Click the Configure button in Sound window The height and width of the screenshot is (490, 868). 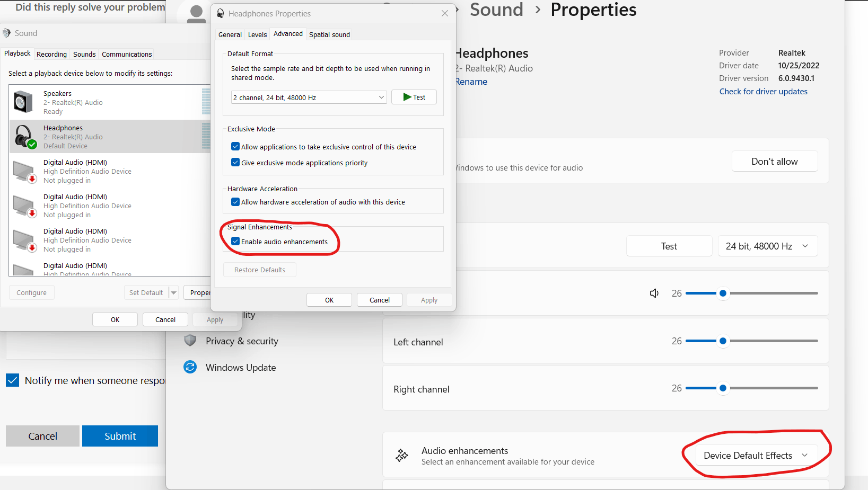pyautogui.click(x=32, y=292)
